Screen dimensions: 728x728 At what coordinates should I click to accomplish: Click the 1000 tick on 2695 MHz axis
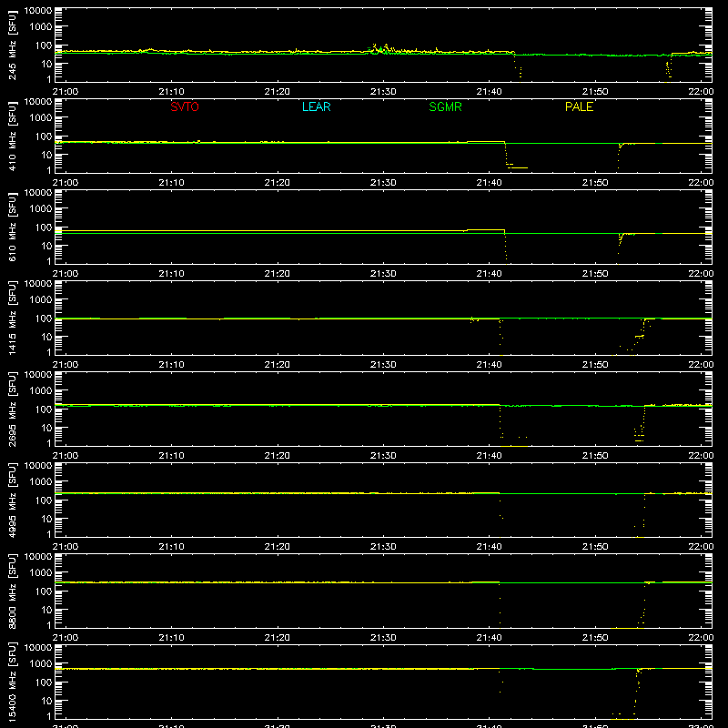[x=41, y=390]
